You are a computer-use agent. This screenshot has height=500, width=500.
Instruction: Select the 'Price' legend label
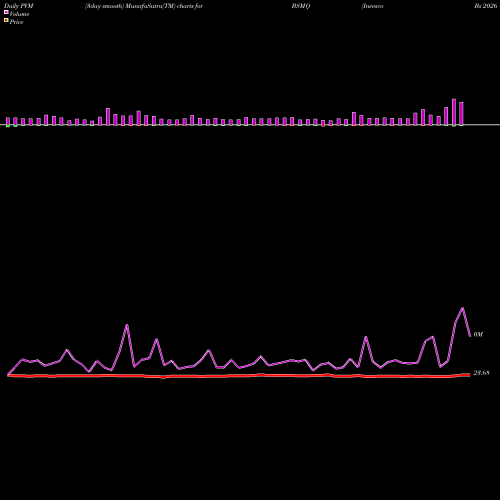[17, 22]
